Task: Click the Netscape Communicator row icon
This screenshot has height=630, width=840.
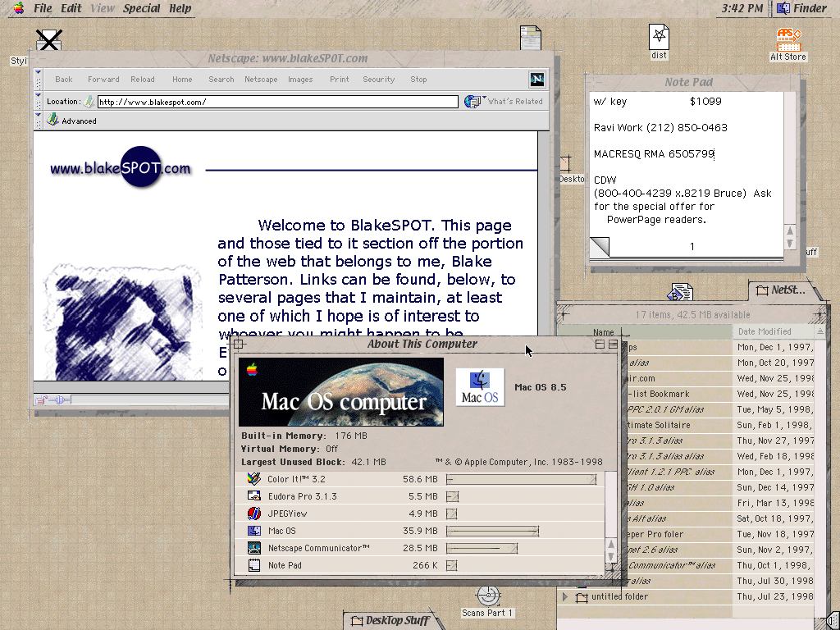Action: [254, 548]
